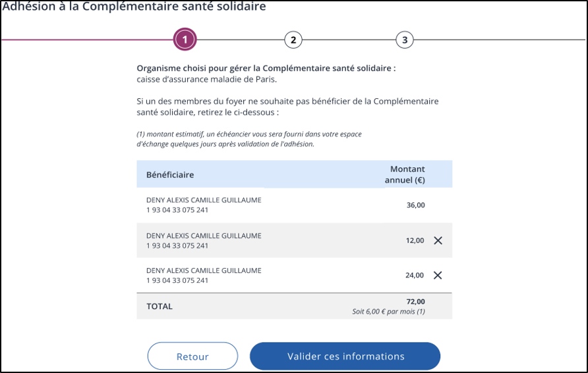
Task: Select the beneficiary name in the 12,00 row
Action: click(204, 235)
